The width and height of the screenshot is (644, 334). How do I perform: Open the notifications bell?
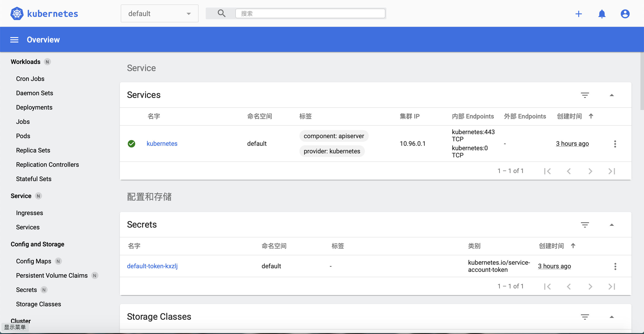pyautogui.click(x=602, y=14)
